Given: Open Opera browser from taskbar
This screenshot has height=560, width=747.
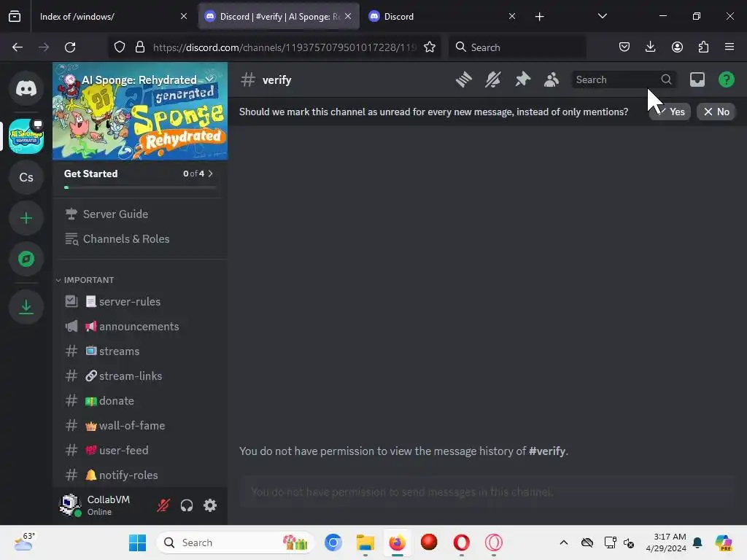Looking at the screenshot, I should pyautogui.click(x=461, y=542).
